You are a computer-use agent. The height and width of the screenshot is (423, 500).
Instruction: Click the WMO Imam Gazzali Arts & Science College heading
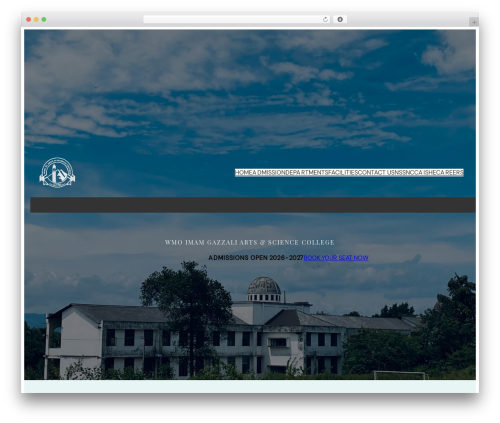click(x=249, y=242)
